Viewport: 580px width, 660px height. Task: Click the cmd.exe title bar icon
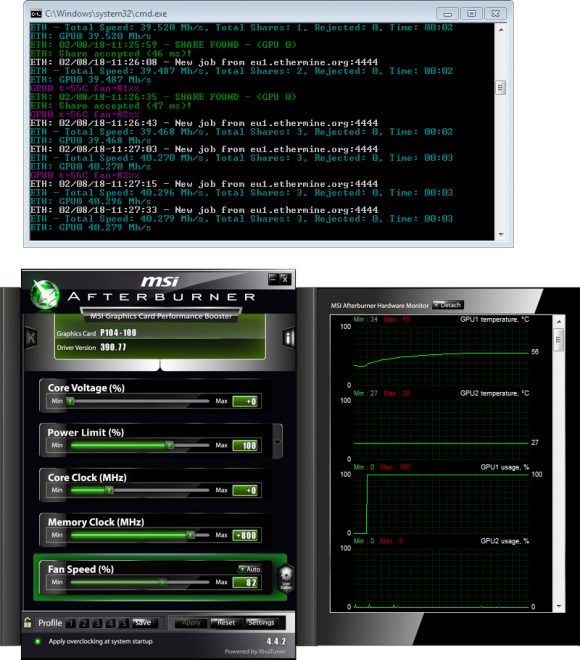36,14
